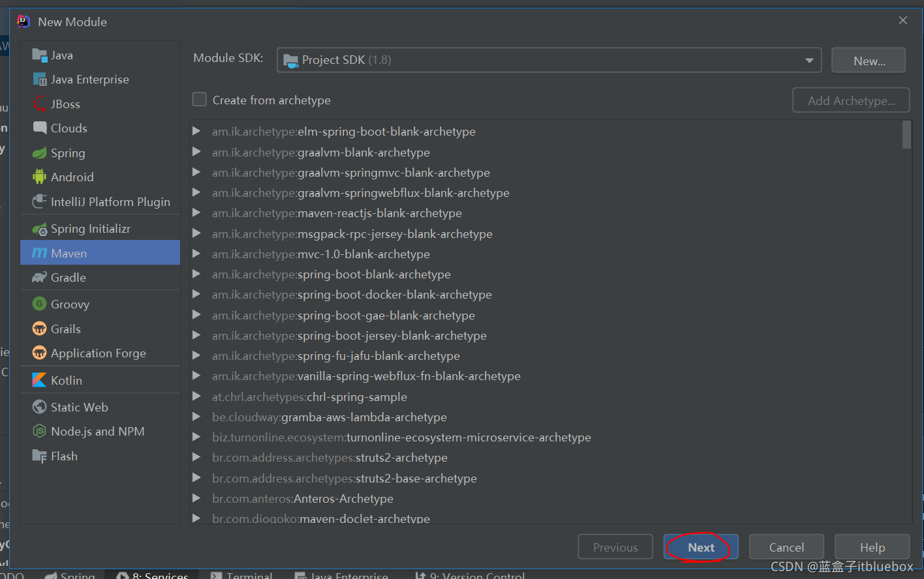Screen dimensions: 924x579
Task: Select the Java folder icon in sidebar
Action: point(40,55)
